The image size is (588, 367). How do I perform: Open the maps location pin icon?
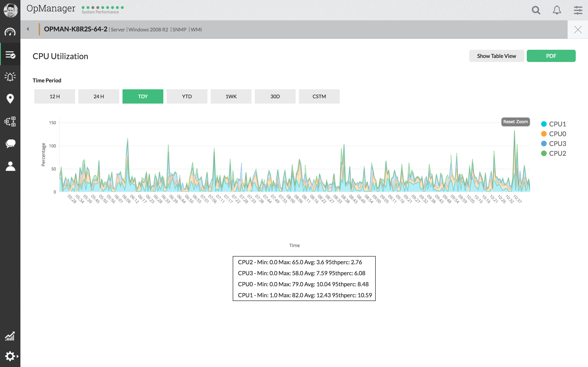[x=10, y=99]
